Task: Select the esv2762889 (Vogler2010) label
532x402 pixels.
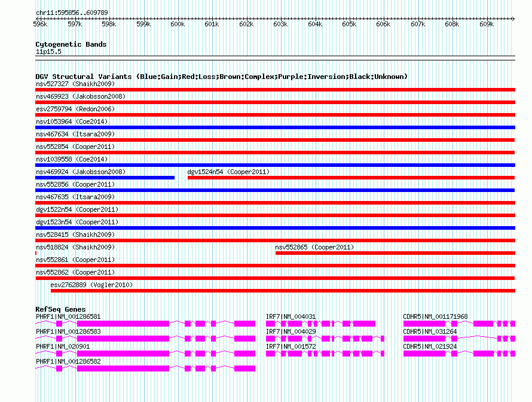Action: [x=91, y=285]
